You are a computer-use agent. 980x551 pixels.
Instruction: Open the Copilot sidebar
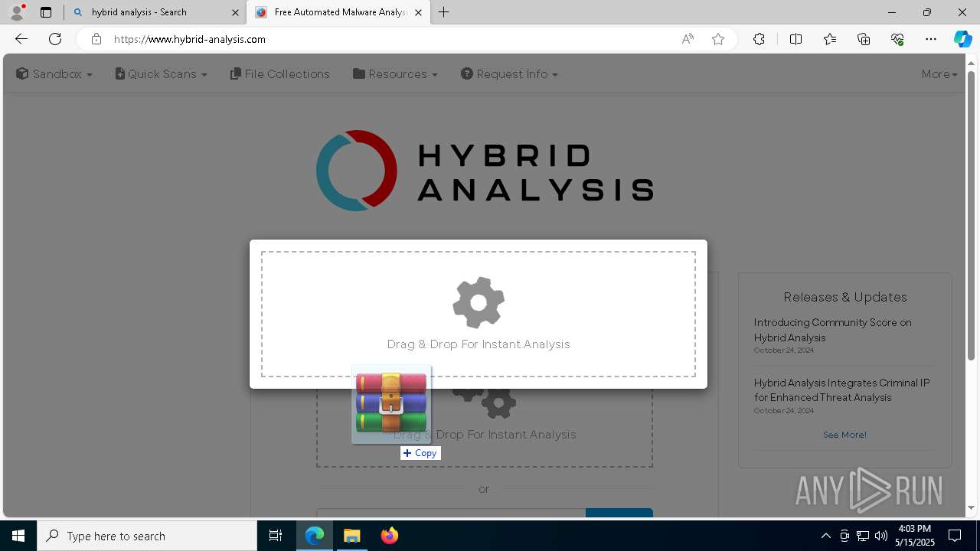pyautogui.click(x=962, y=39)
